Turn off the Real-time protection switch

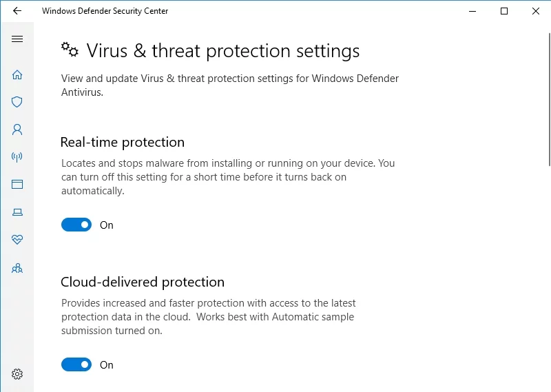(76, 225)
